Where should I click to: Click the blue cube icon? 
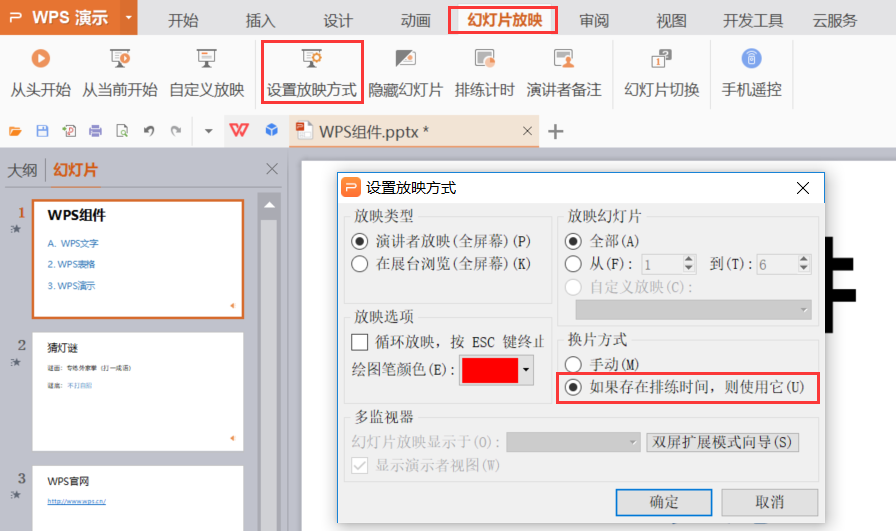pyautogui.click(x=271, y=130)
